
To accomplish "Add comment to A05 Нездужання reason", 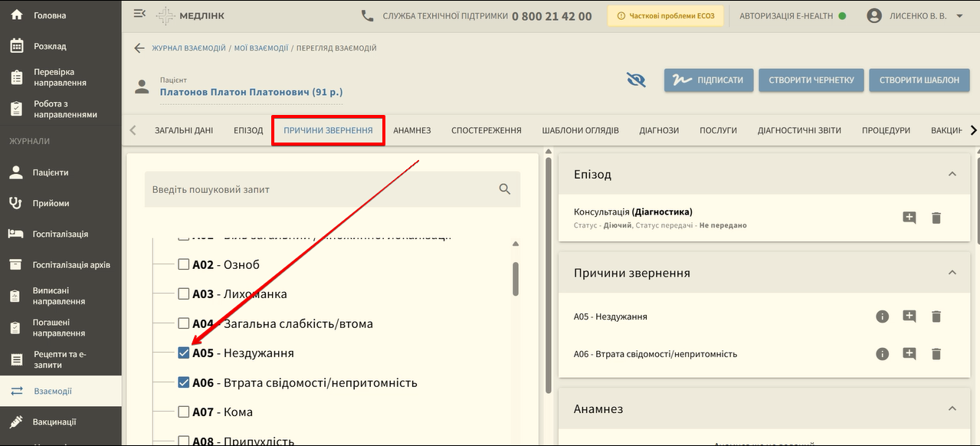I will click(910, 316).
